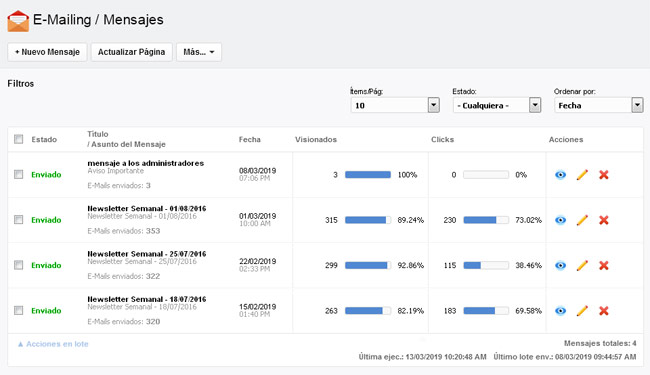
Task: Check the Newsletter Semanal - 25/07/2016 row checkbox
Action: [x=19, y=265]
